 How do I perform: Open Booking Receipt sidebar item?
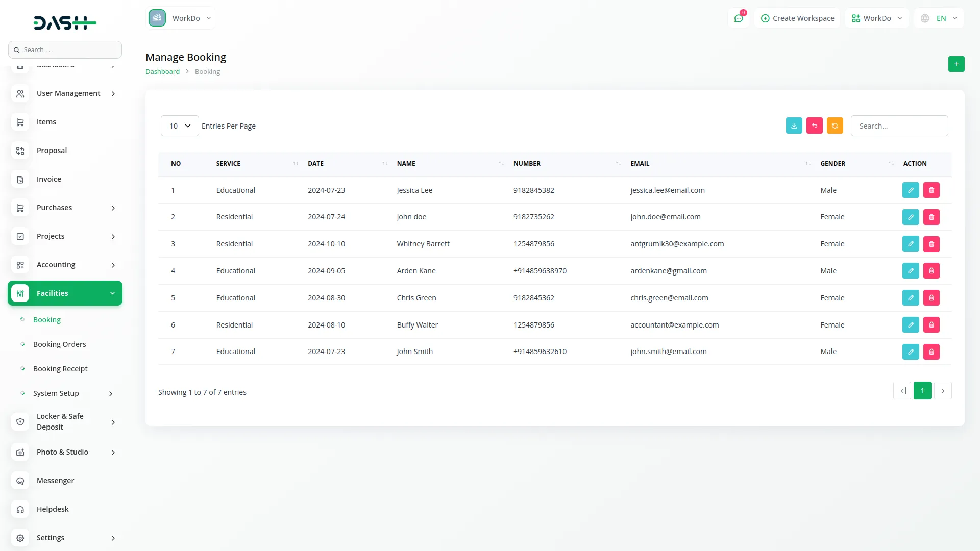[x=60, y=369]
